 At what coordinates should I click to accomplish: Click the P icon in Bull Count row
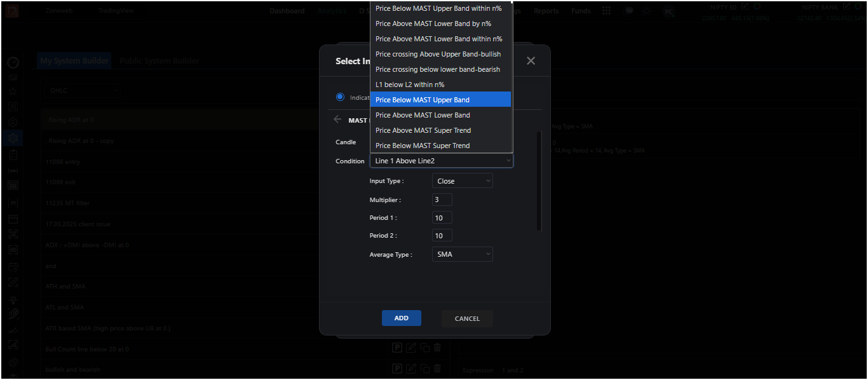(x=397, y=348)
